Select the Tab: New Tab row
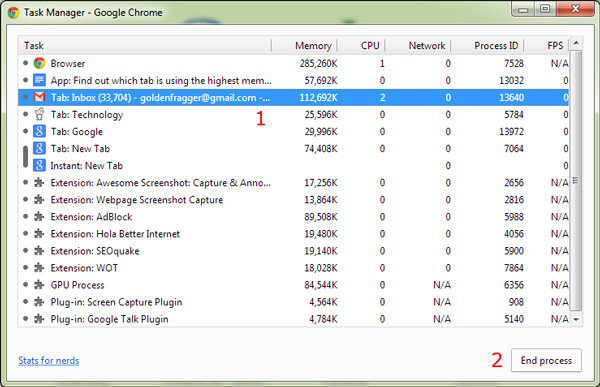This screenshot has width=600, height=387. coord(293,148)
